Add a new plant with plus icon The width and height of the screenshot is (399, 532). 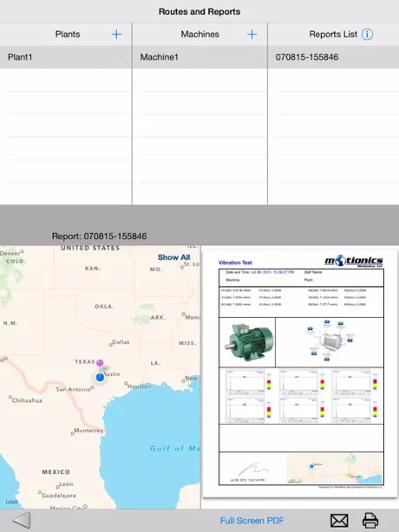tap(116, 35)
